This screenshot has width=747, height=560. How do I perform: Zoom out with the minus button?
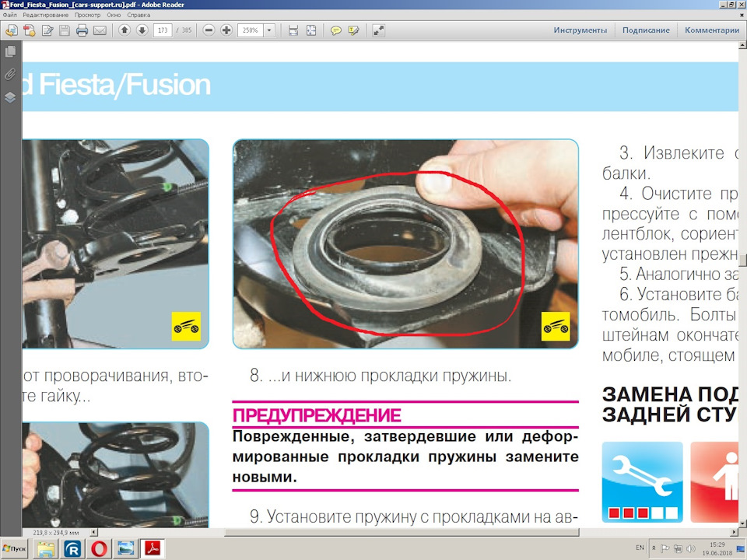[209, 30]
